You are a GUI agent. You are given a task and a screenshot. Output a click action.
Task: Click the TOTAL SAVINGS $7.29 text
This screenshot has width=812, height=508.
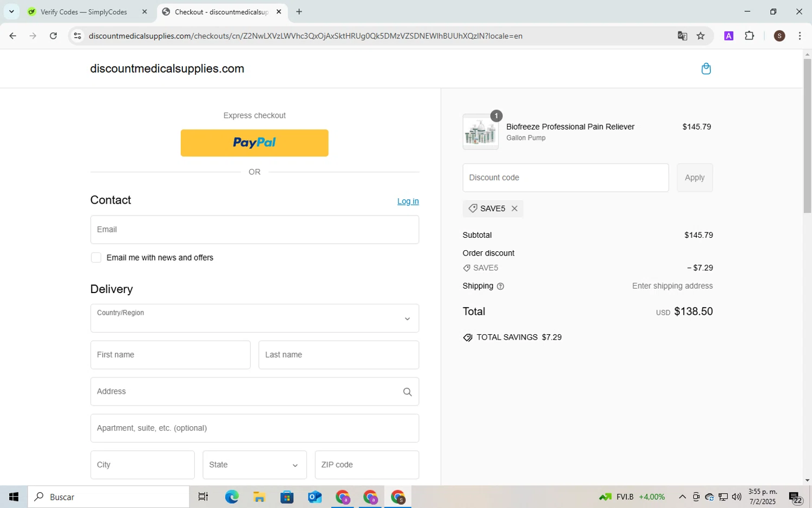[x=519, y=337]
